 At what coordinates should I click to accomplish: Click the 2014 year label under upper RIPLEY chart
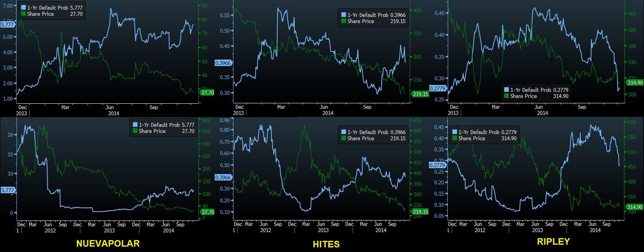(x=543, y=113)
